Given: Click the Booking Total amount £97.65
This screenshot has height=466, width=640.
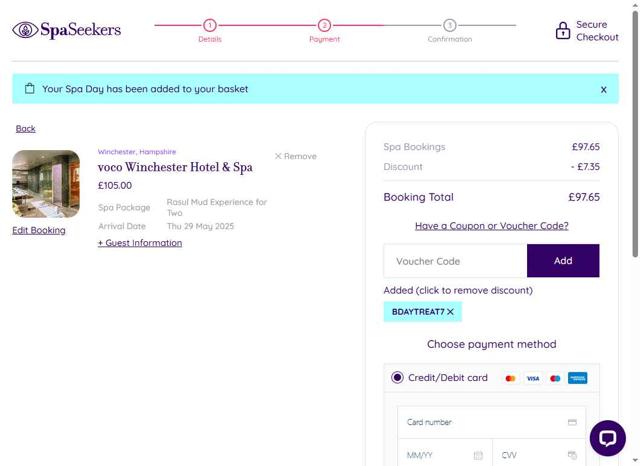Looking at the screenshot, I should point(584,197).
